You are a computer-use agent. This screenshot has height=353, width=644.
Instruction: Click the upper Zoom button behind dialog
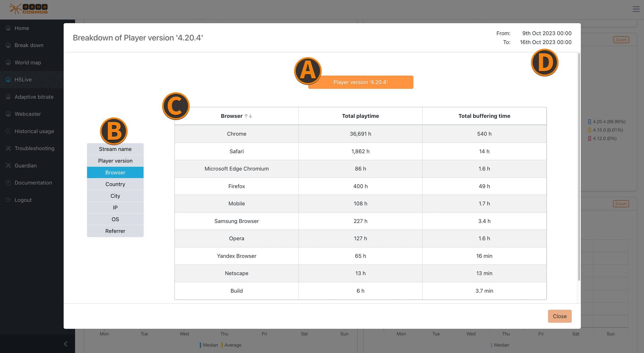[621, 40]
